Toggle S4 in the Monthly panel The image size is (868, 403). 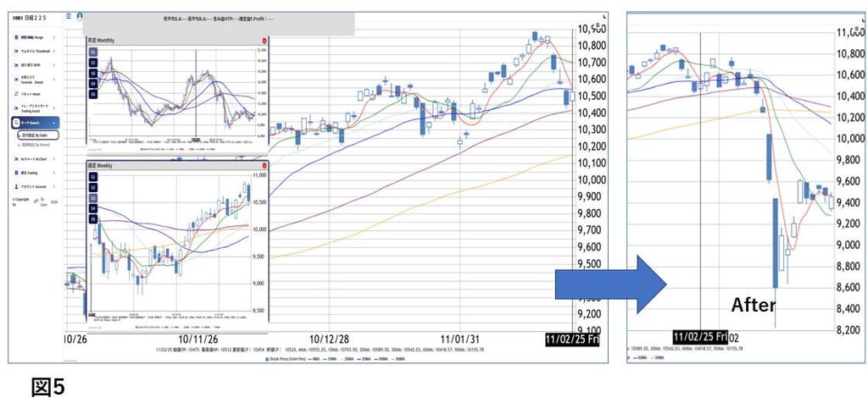(x=93, y=84)
